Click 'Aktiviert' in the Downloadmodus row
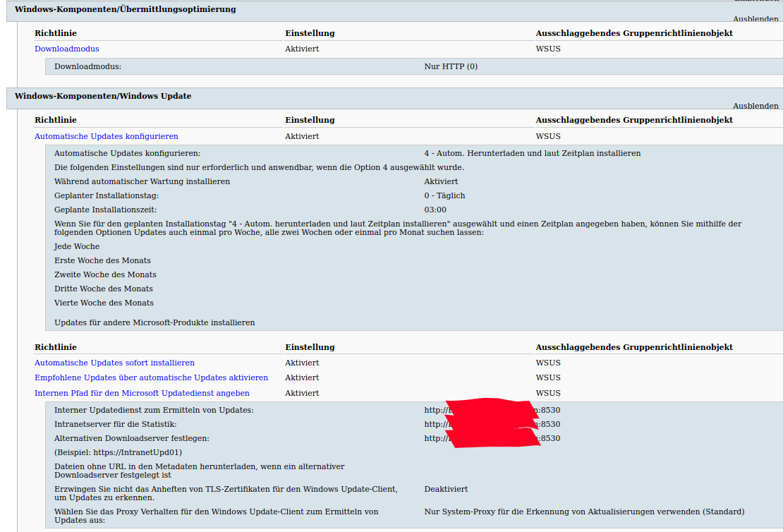 point(302,49)
